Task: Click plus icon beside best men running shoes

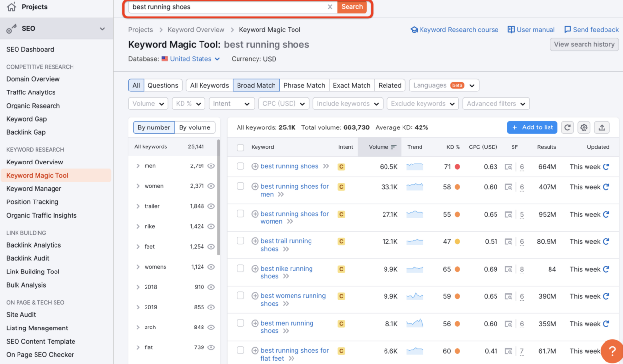Action: (255, 323)
